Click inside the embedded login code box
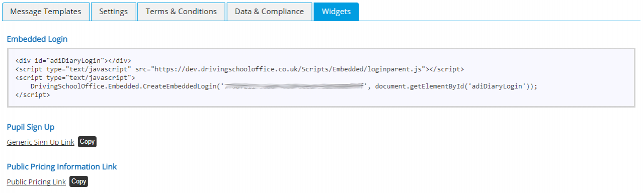 click(x=321, y=77)
